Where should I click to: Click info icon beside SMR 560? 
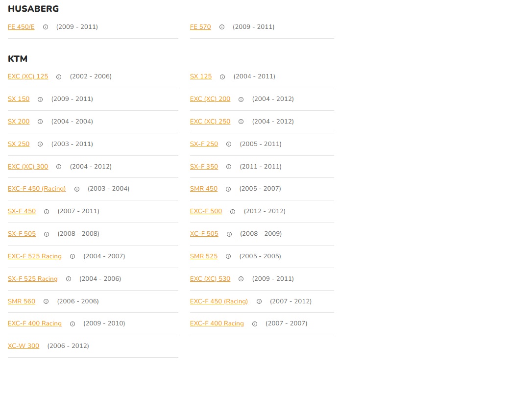tap(46, 302)
